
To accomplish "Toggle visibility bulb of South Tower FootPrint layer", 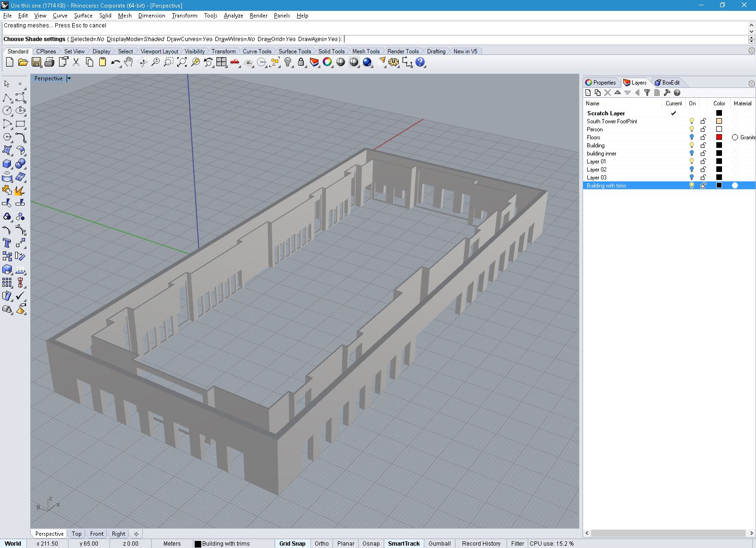I will pyautogui.click(x=692, y=121).
